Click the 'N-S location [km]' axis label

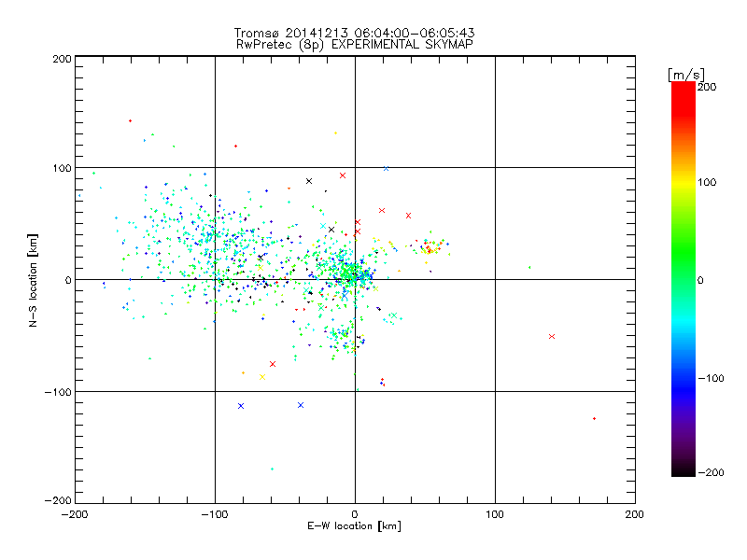click(x=33, y=281)
